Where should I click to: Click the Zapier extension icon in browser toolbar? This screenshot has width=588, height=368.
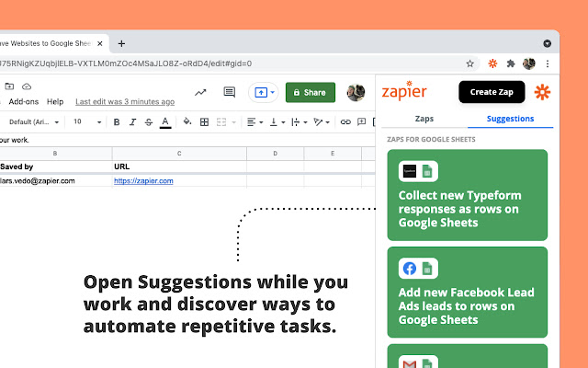click(x=492, y=63)
